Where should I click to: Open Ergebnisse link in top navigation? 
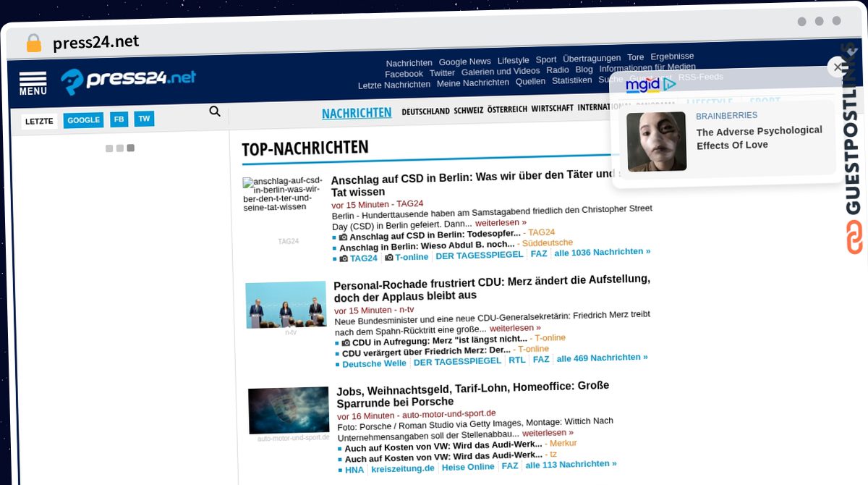coord(672,56)
